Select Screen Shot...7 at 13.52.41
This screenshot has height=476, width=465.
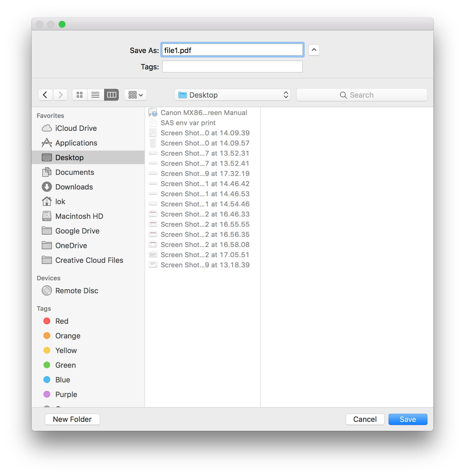point(203,164)
